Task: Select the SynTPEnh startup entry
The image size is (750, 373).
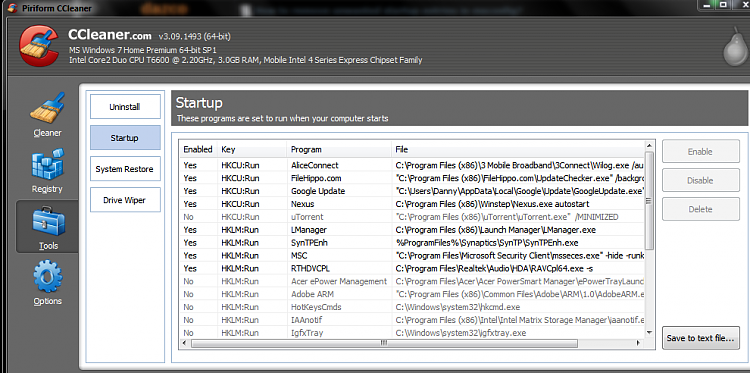Action: tap(412, 242)
